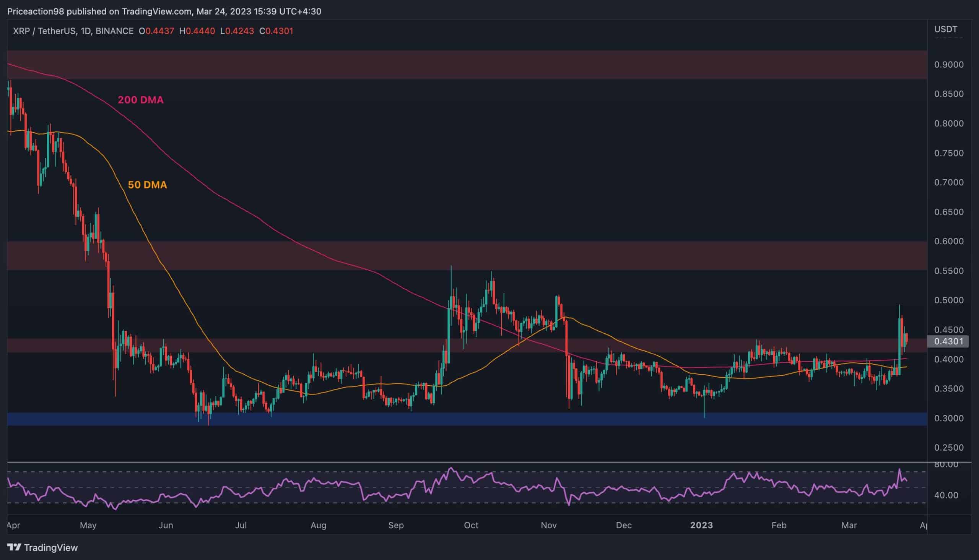Expand the price scale settings via USDT
This screenshot has height=560, width=979.
point(945,29)
